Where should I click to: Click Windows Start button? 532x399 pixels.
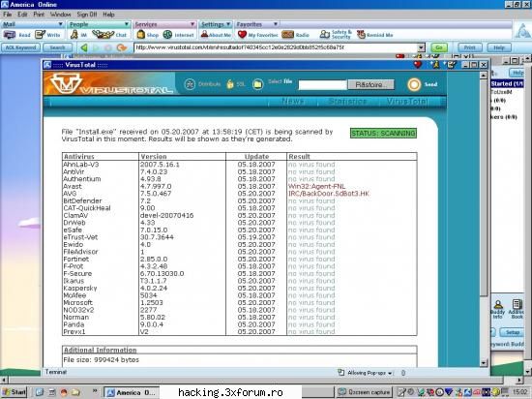[x=15, y=392]
